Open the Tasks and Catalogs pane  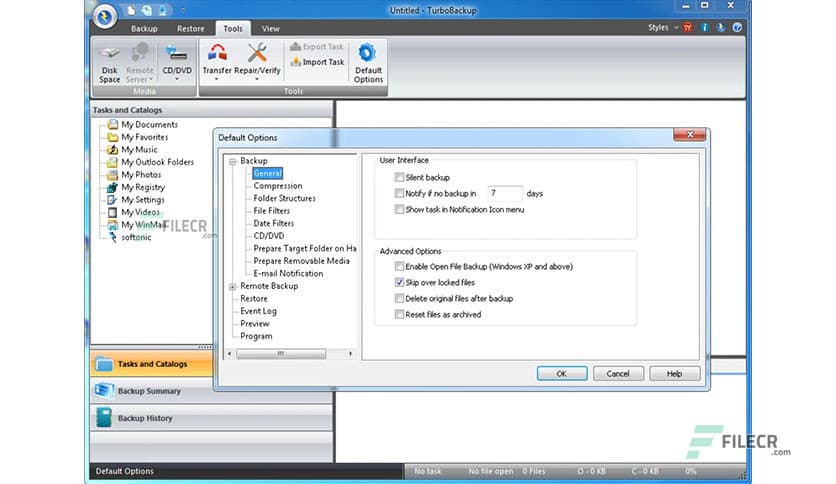click(152, 364)
